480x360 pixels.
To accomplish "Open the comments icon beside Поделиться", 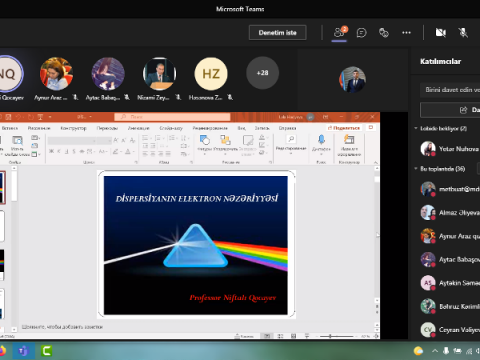I will pyautogui.click(x=371, y=128).
